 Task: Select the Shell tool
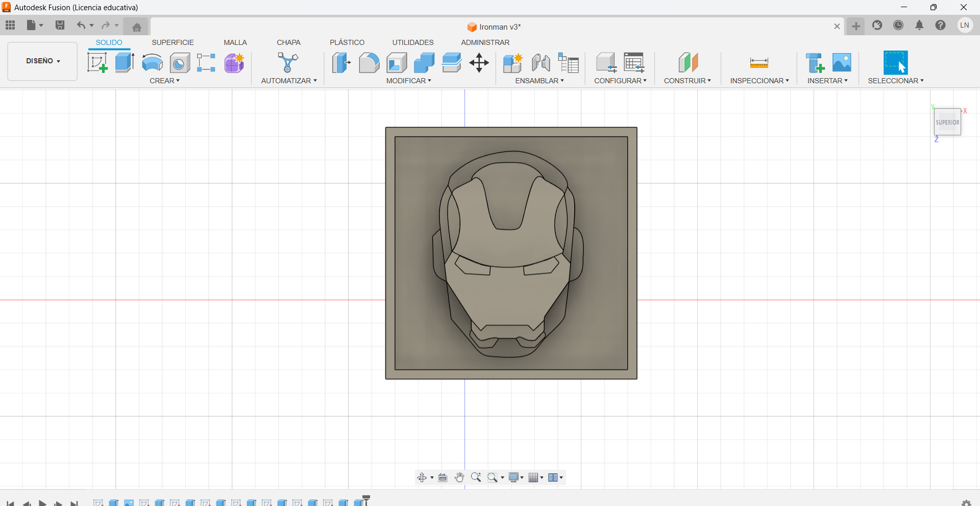(x=397, y=63)
